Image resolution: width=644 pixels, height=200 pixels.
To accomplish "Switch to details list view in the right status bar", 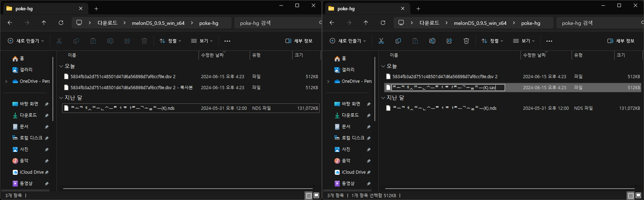I will pyautogui.click(x=631, y=195).
